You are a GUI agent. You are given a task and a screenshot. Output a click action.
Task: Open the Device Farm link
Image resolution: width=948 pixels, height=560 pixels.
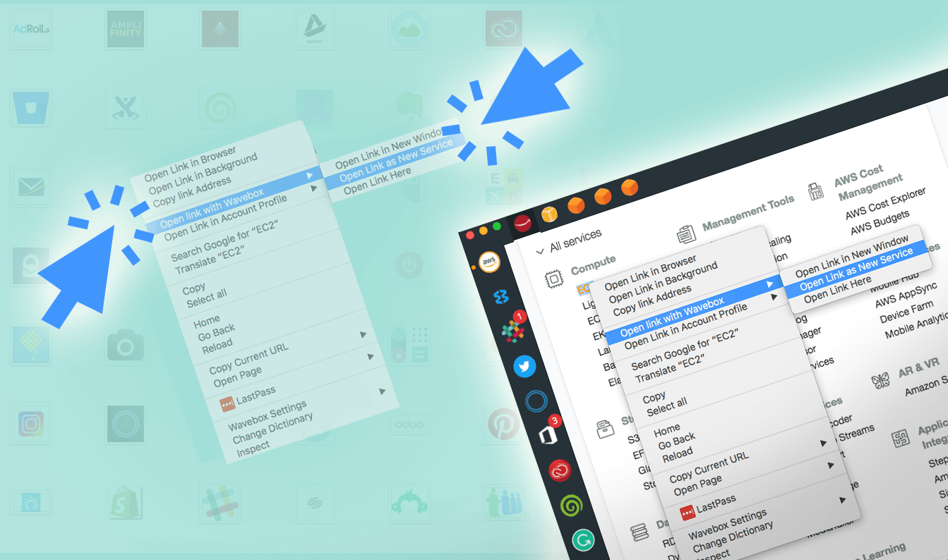pos(906,312)
